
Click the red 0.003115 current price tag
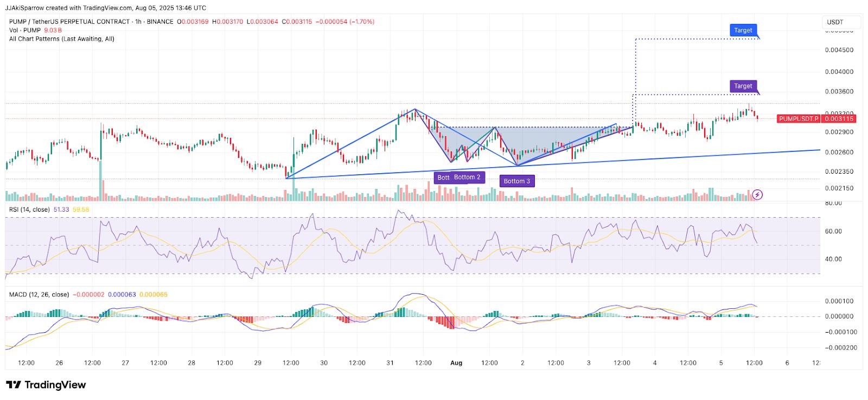[839, 119]
